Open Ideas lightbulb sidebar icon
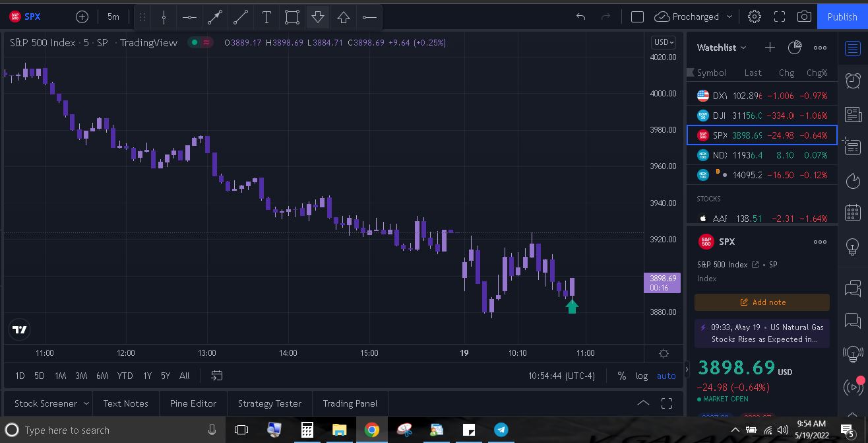868x443 pixels. click(853, 246)
